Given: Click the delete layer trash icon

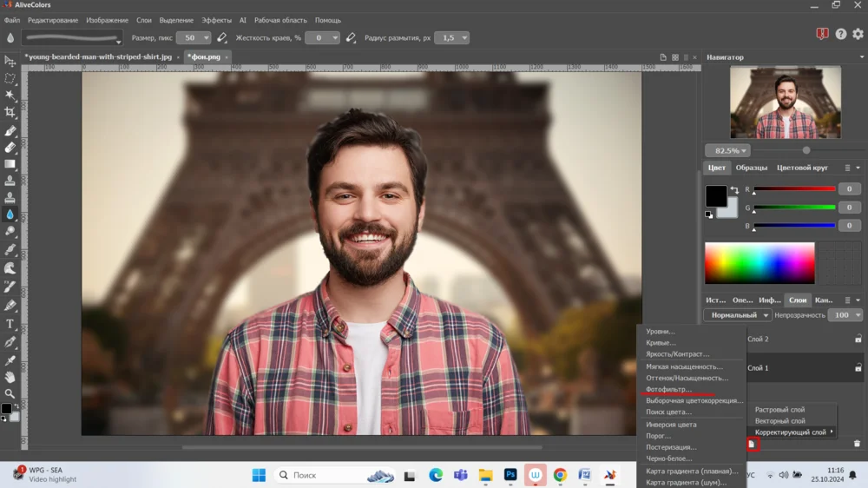Looking at the screenshot, I should click(857, 444).
